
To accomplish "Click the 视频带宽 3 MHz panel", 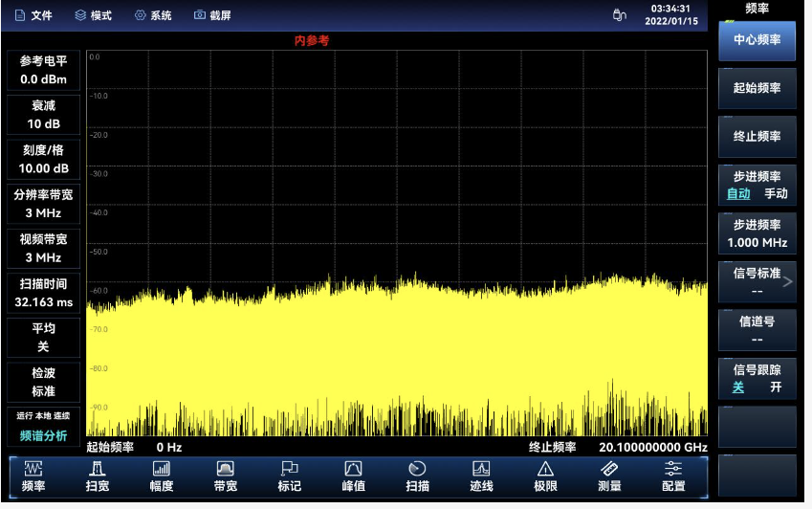I will [x=43, y=248].
